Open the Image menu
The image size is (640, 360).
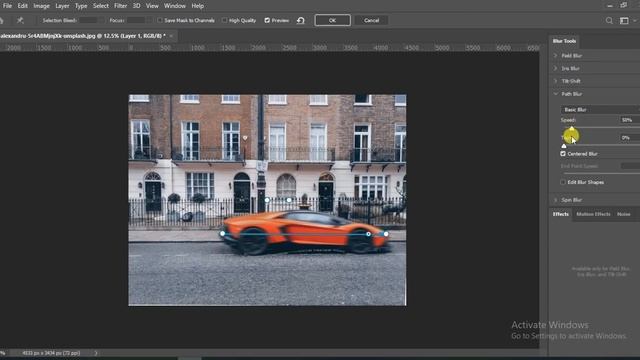41,6
